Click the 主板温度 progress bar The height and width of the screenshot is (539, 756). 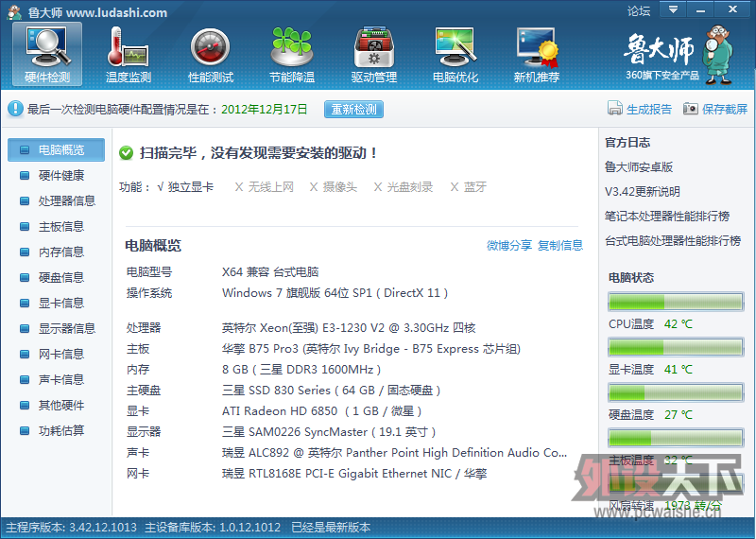(676, 438)
